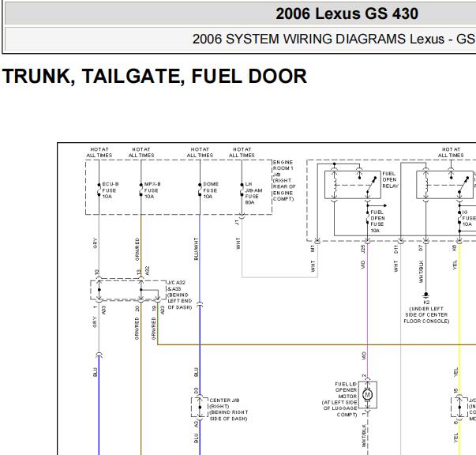The width and height of the screenshot is (476, 455).
Task: Click the "J25" connector label
Action: click(x=363, y=249)
